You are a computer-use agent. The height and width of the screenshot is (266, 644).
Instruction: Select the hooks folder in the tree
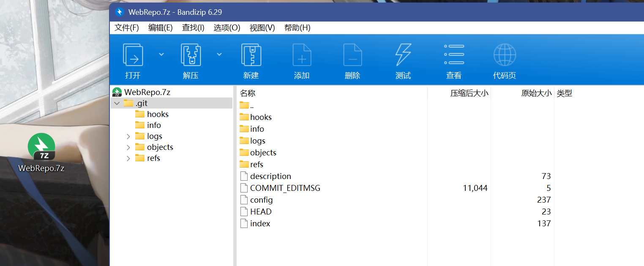pos(157,114)
